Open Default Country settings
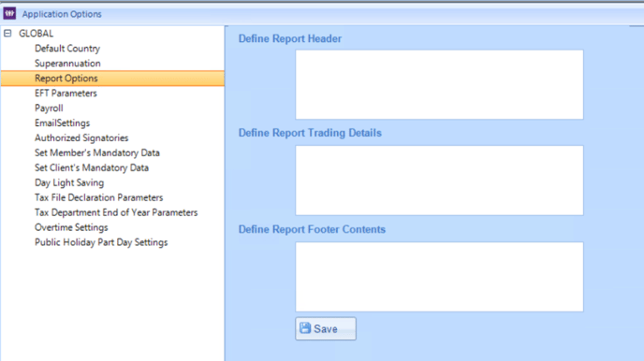This screenshot has width=644, height=361. pyautogui.click(x=67, y=49)
